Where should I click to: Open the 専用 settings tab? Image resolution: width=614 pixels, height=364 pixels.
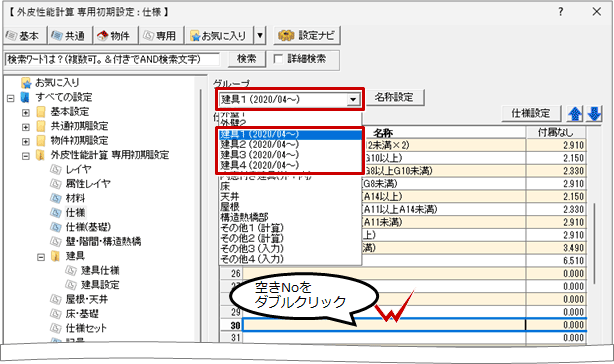tap(161, 36)
